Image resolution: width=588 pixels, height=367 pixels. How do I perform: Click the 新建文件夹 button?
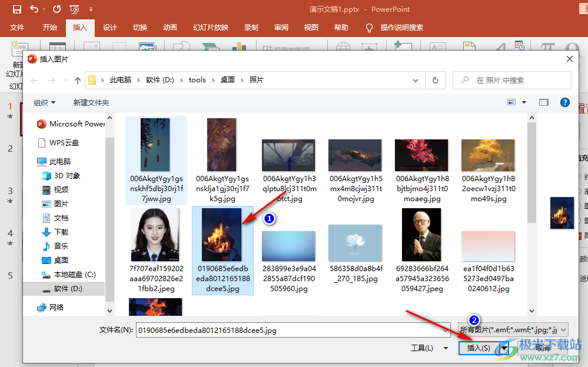pyautogui.click(x=91, y=103)
